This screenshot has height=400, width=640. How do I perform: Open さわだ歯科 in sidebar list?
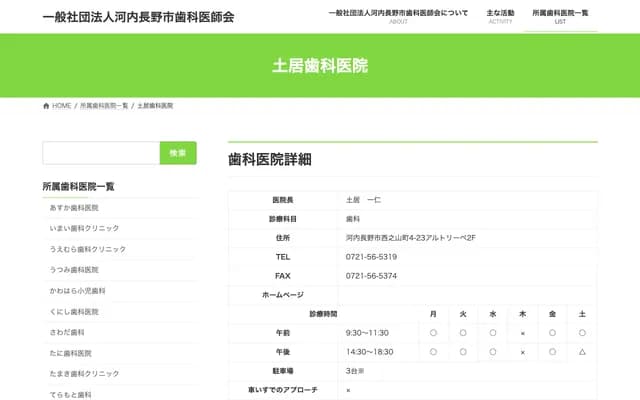point(67,332)
